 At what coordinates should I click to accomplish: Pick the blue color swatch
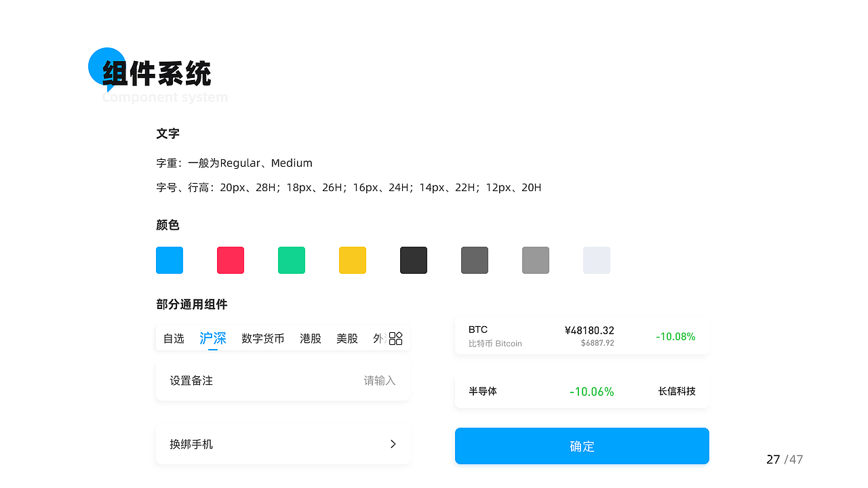coord(170,260)
